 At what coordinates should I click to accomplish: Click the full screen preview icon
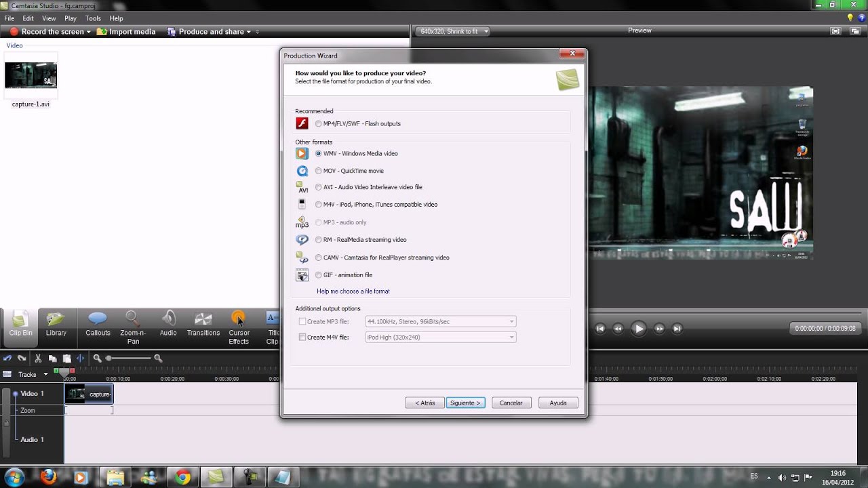coord(836,31)
